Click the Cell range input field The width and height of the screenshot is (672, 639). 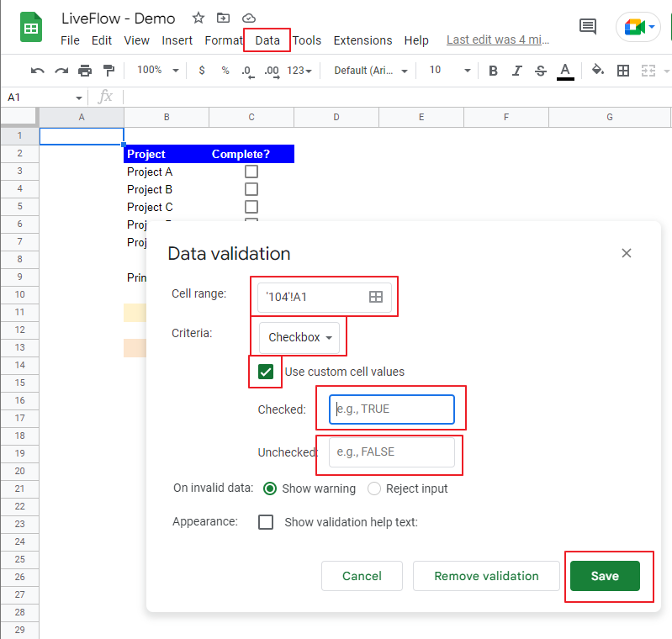325,297
